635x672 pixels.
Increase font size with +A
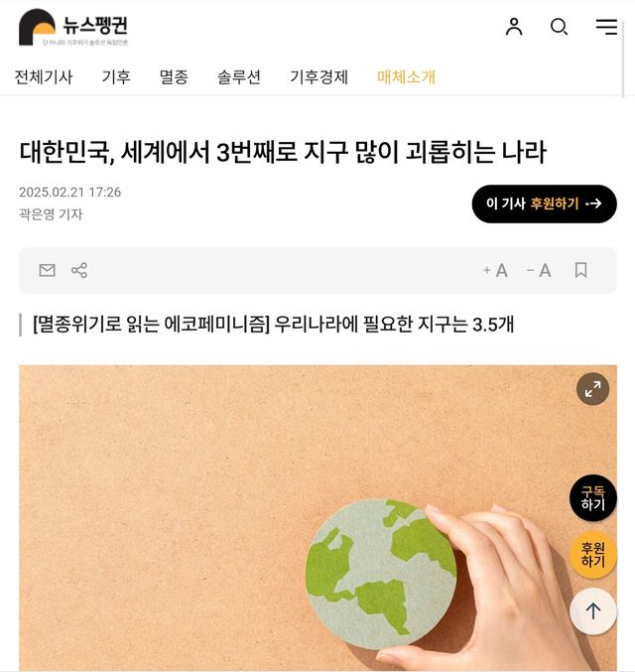coord(495,270)
